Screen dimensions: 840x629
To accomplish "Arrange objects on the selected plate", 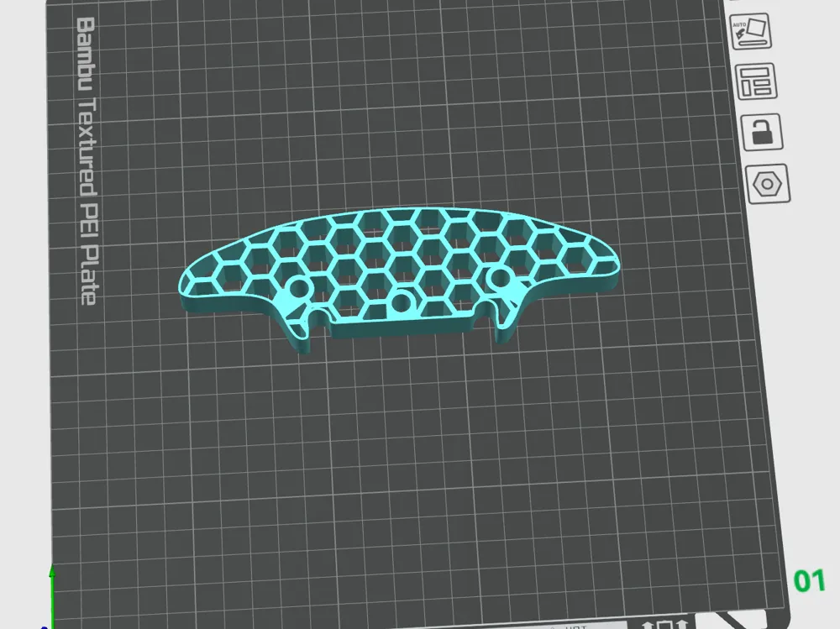I will tap(756, 81).
